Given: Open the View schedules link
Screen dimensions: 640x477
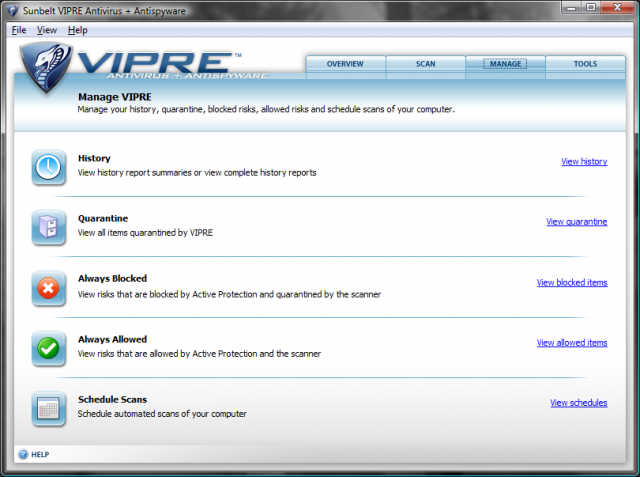Looking at the screenshot, I should 578,403.
